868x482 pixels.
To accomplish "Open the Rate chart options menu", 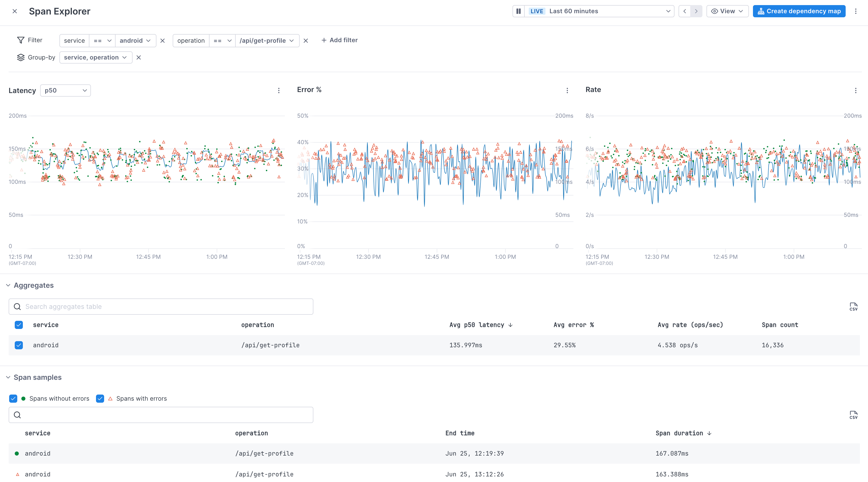I will pos(856,91).
